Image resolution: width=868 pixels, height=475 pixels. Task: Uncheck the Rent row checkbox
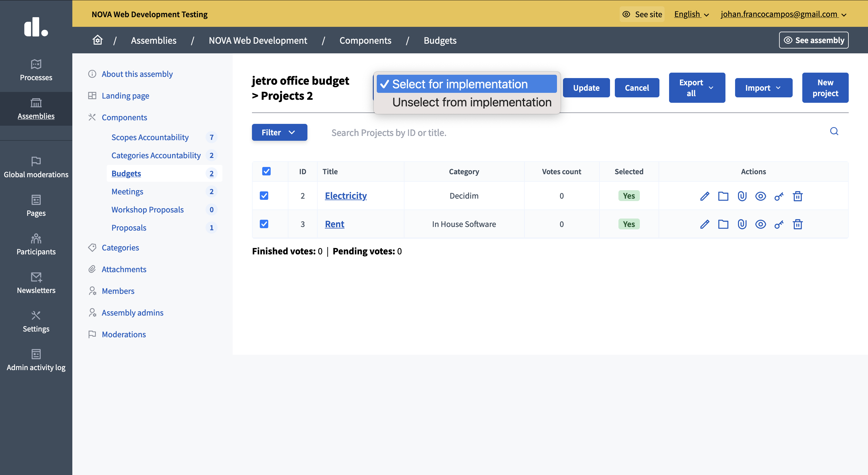pyautogui.click(x=264, y=224)
